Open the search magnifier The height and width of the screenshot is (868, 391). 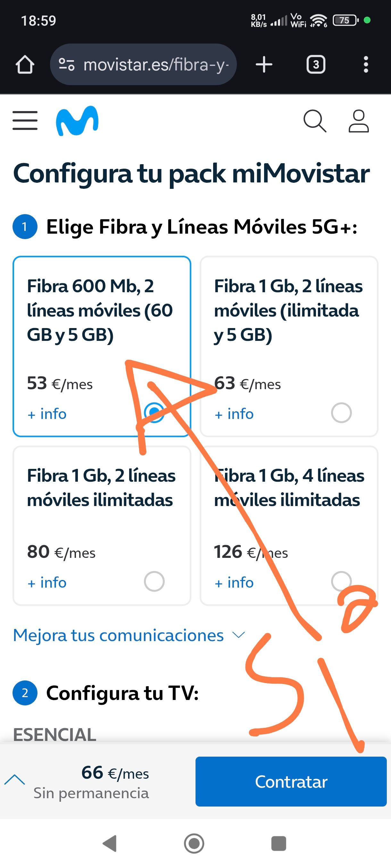pos(314,121)
